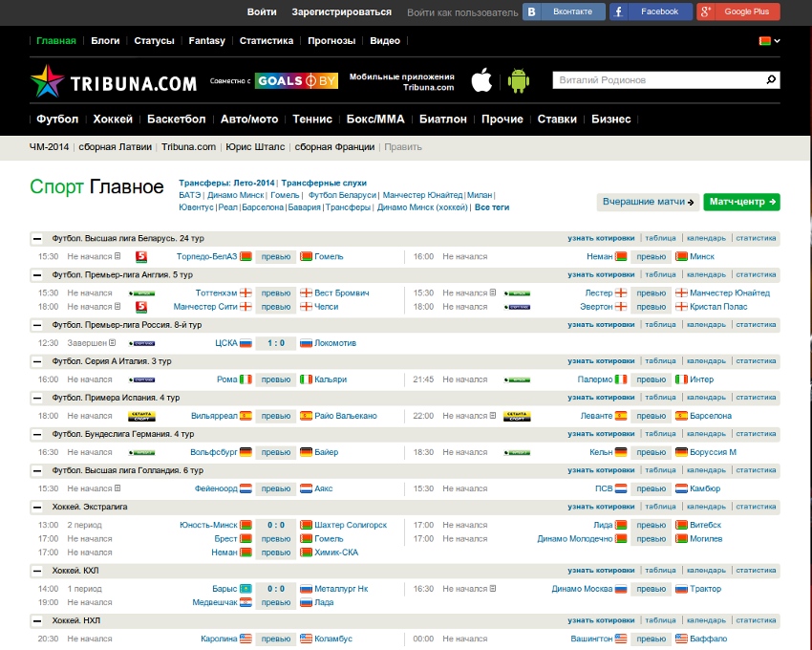Click the Матч-центр green button
The image size is (812, 650).
tap(742, 202)
